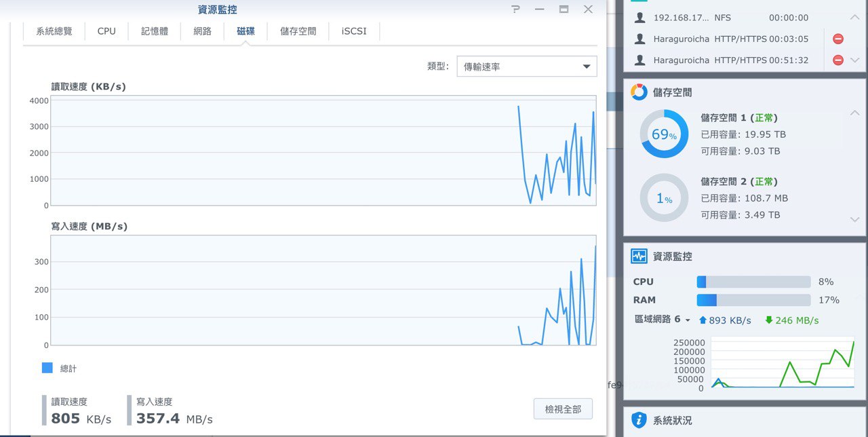Click user icon of Haraguroicha 00:03:05 row
Viewport: 868px width, 437px height.
(x=639, y=39)
